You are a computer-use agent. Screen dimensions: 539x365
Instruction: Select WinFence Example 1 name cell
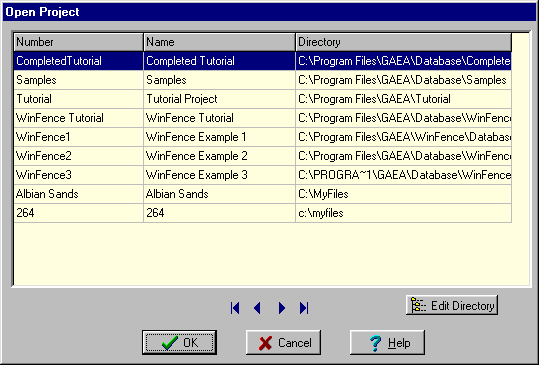click(219, 137)
